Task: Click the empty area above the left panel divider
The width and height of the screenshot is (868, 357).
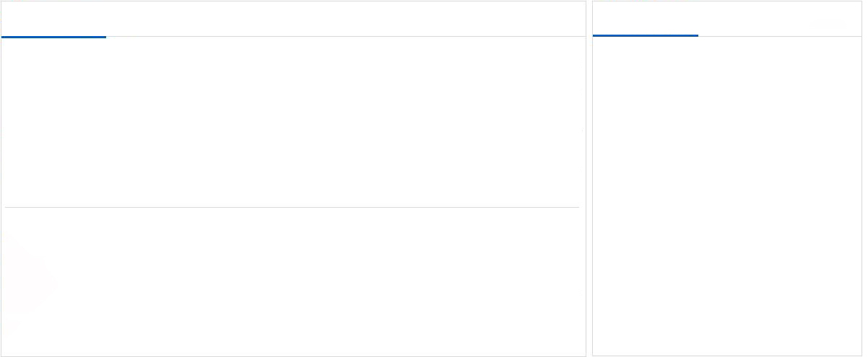Action: click(292, 121)
